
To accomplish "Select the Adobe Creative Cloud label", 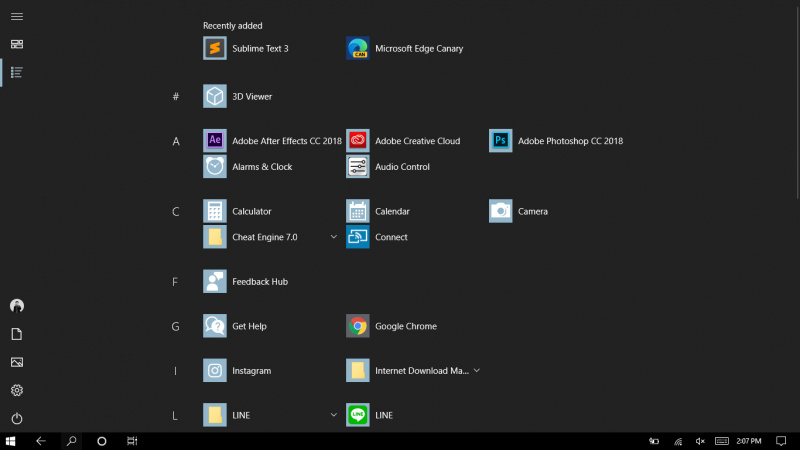I will 417,141.
